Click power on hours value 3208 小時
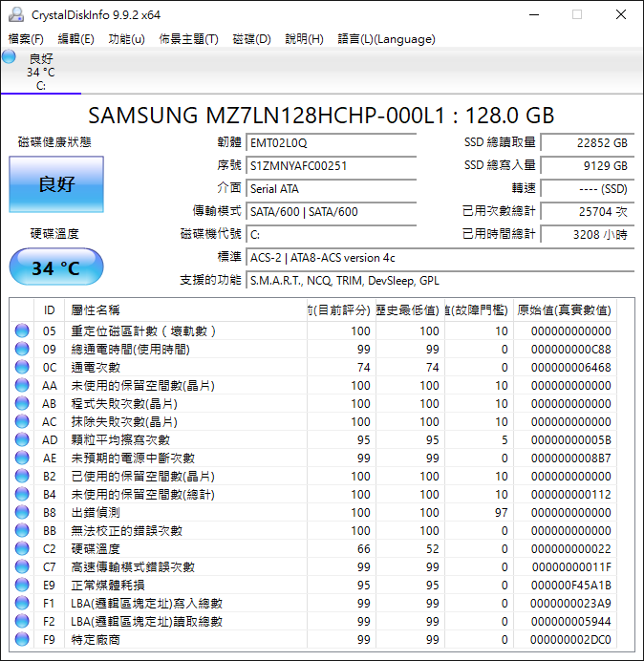Image resolution: width=644 pixels, height=661 pixels. 588,234
